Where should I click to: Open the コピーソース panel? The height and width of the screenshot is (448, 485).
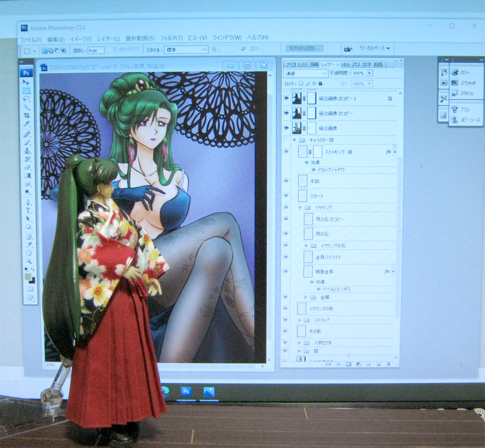pyautogui.click(x=466, y=120)
